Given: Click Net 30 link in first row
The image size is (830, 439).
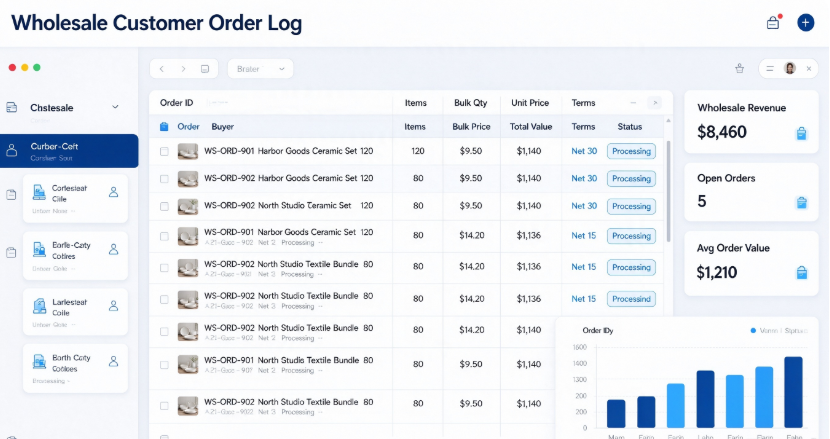Looking at the screenshot, I should point(584,151).
